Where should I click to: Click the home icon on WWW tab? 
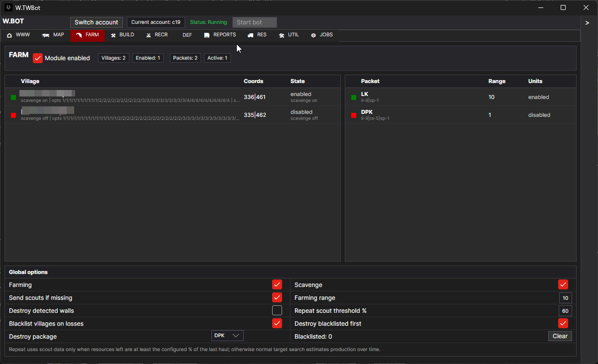[x=9, y=35]
